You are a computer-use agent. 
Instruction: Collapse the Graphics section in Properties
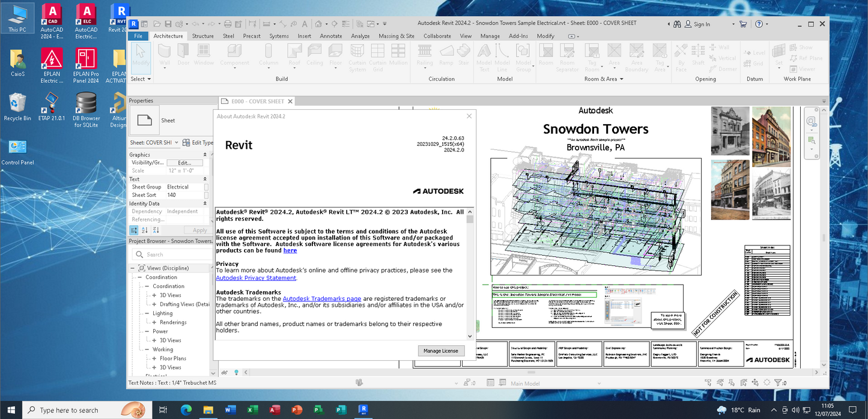coord(205,155)
